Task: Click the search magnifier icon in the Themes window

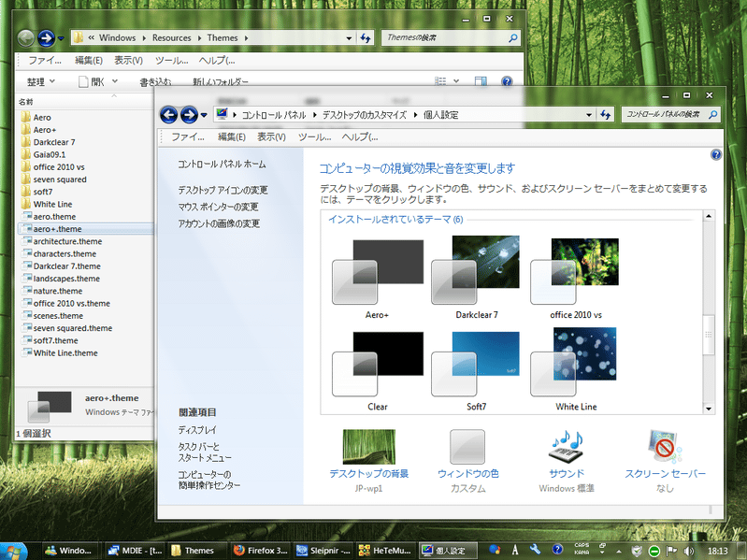Action: [513, 37]
